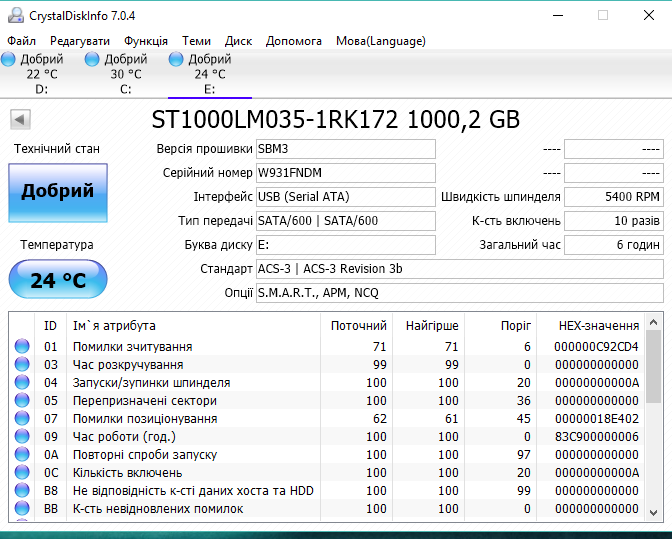Click blue status orb for attribute BB
This screenshot has height=539, width=672.
tap(22, 508)
